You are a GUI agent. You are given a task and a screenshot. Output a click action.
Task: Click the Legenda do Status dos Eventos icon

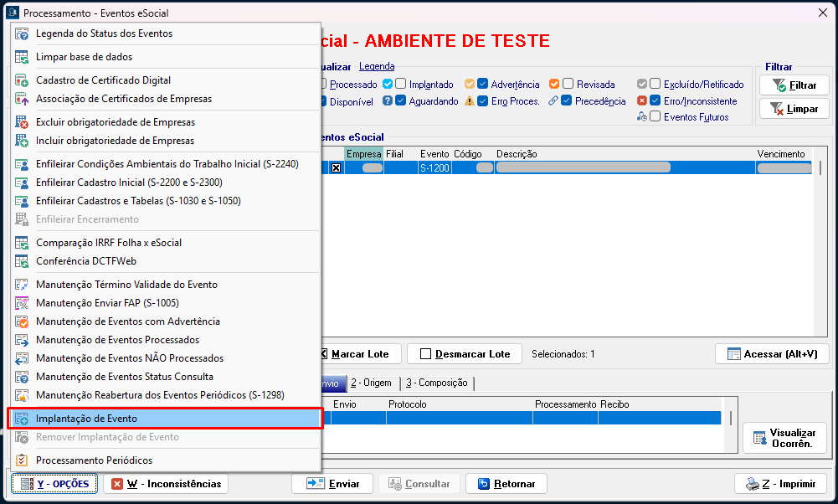[x=22, y=33]
